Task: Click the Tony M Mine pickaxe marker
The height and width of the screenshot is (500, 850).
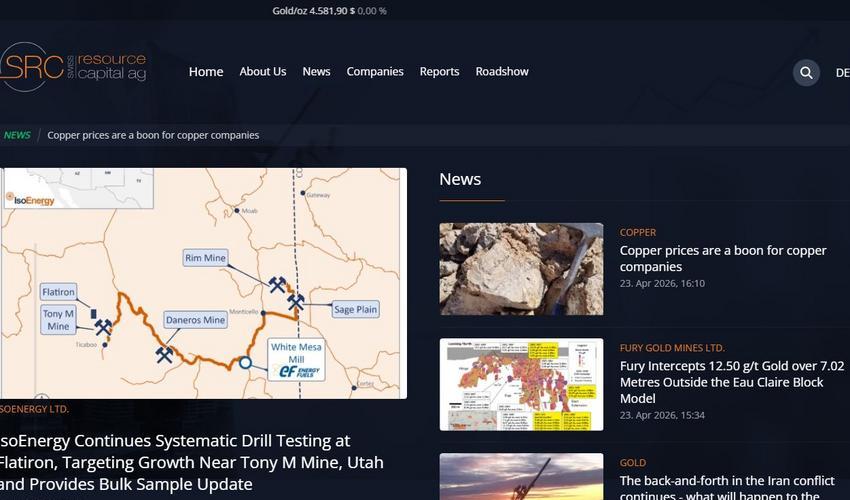Action: pyautogui.click(x=103, y=327)
